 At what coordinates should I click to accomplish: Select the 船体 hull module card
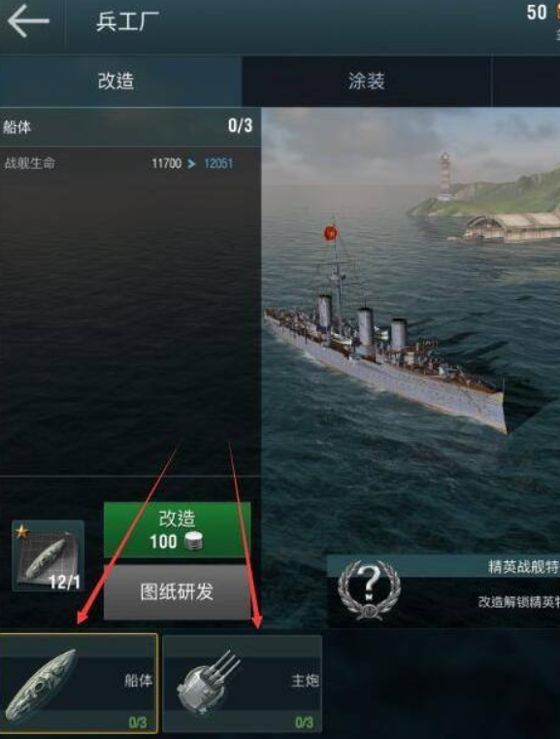tap(79, 684)
